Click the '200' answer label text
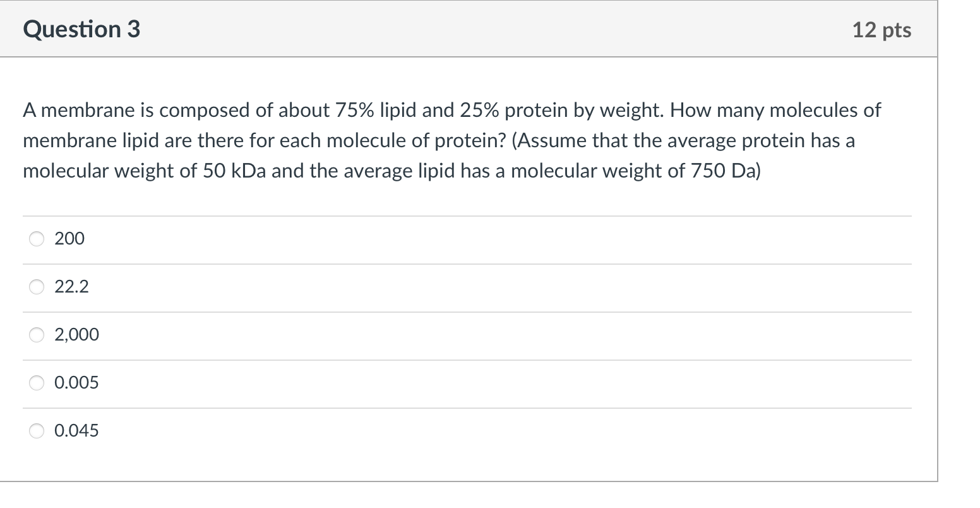 pyautogui.click(x=69, y=239)
